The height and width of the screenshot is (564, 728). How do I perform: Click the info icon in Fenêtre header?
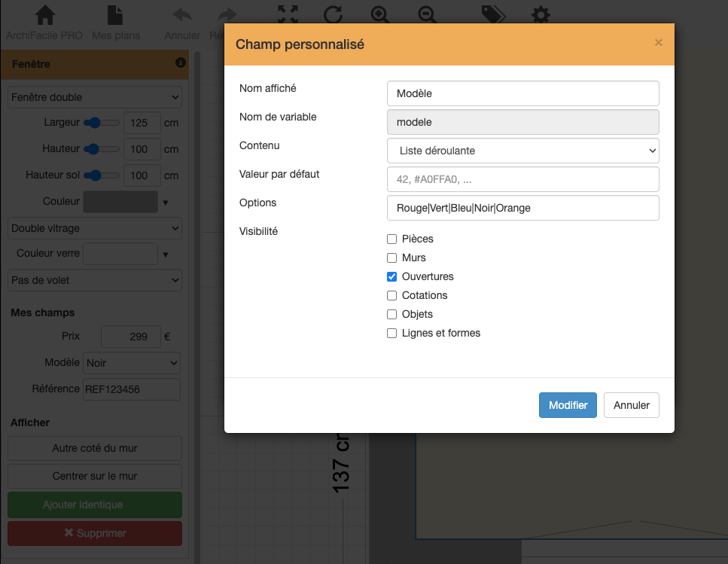181,63
